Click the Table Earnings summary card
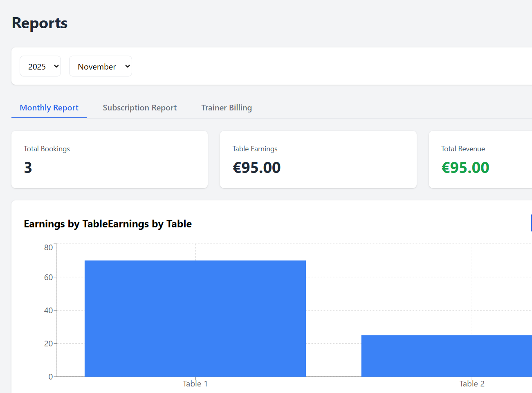The width and height of the screenshot is (532, 393). 318,159
